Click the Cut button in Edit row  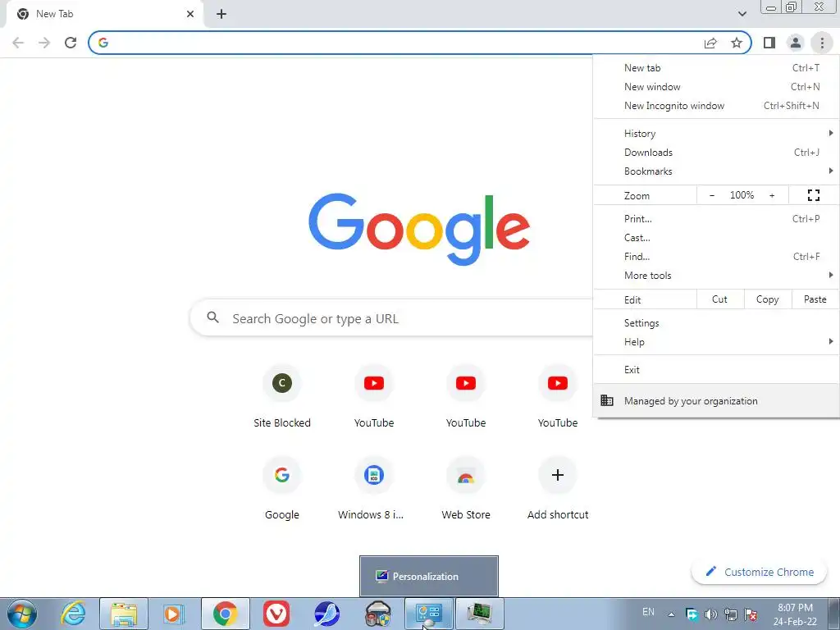(720, 299)
